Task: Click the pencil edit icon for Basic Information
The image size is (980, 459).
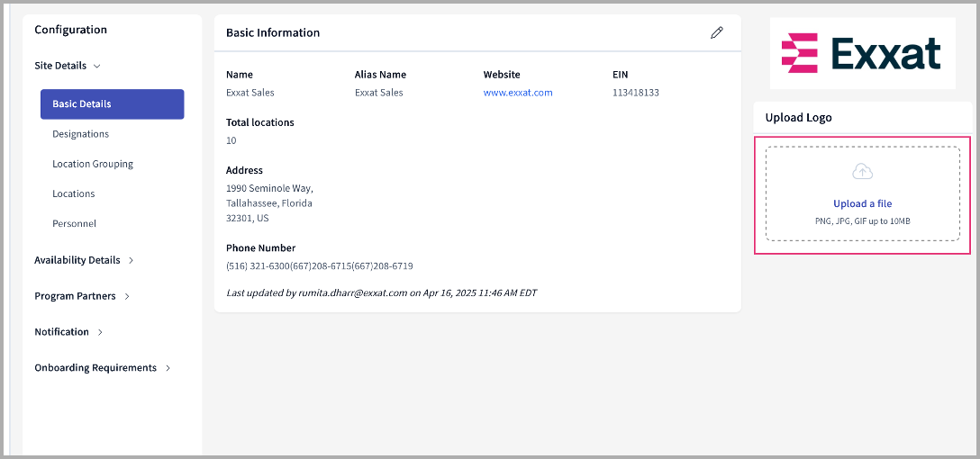Action: [x=716, y=33]
